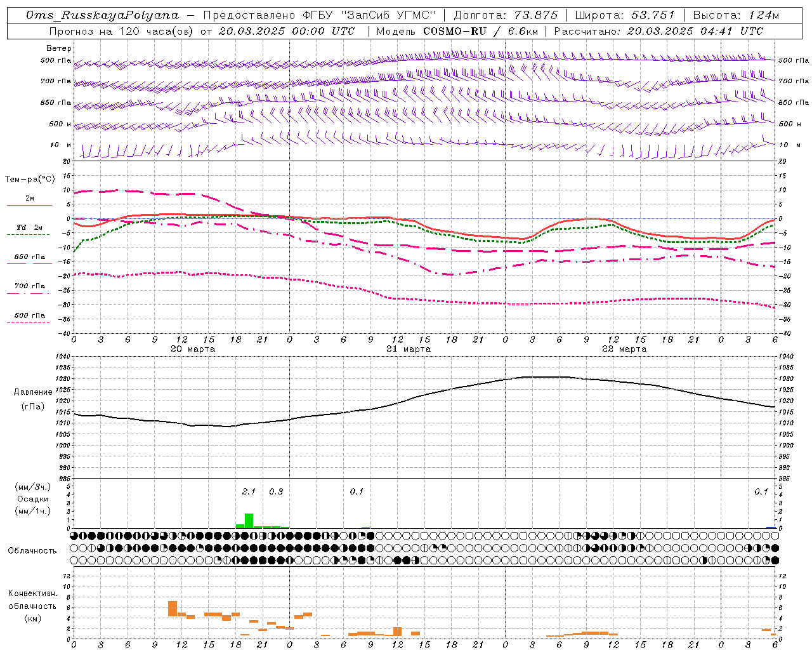Viewport: 812px width, 650px height.
Task: Select the Модель COSMO-RU / 6.6км label
Action: pyautogui.click(x=457, y=31)
